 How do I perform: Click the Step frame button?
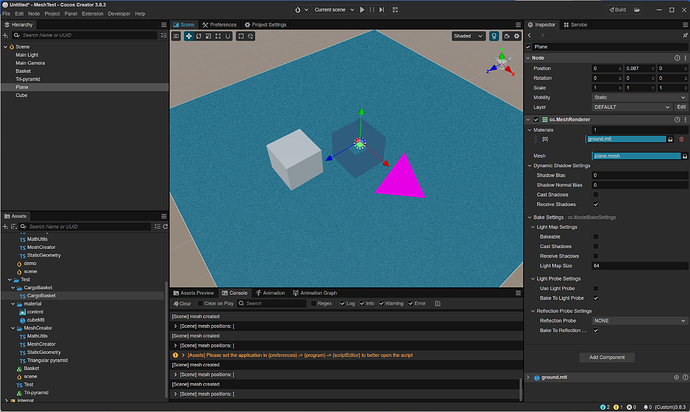(382, 10)
